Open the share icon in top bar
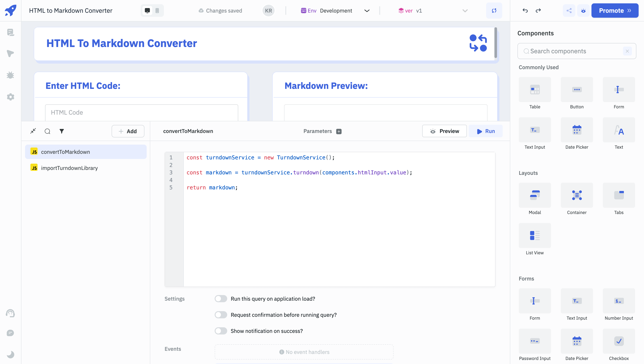Viewport: 644px width, 364px height. click(x=569, y=11)
